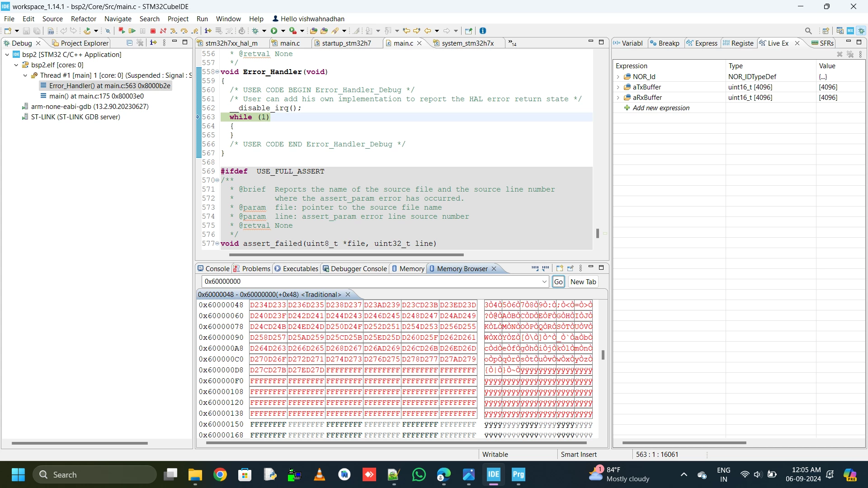Screen dimensions: 868x488
Task: Click the blue information icon in the toolbar
Action: point(483,31)
